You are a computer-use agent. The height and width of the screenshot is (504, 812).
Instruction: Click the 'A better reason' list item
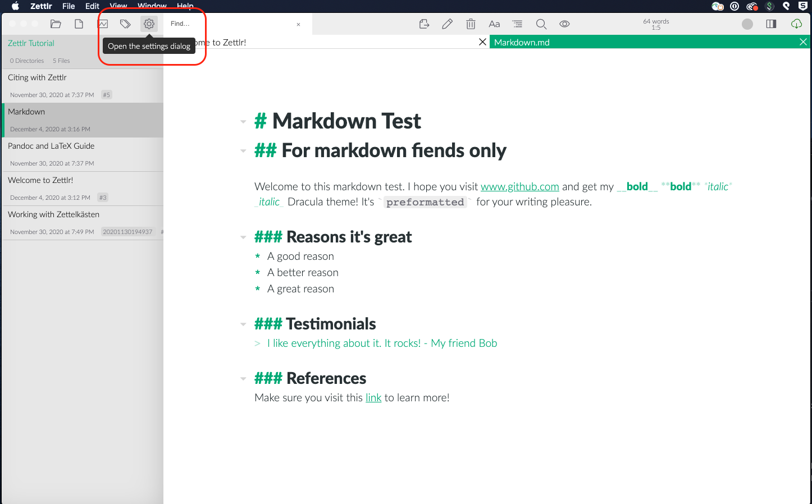(303, 272)
